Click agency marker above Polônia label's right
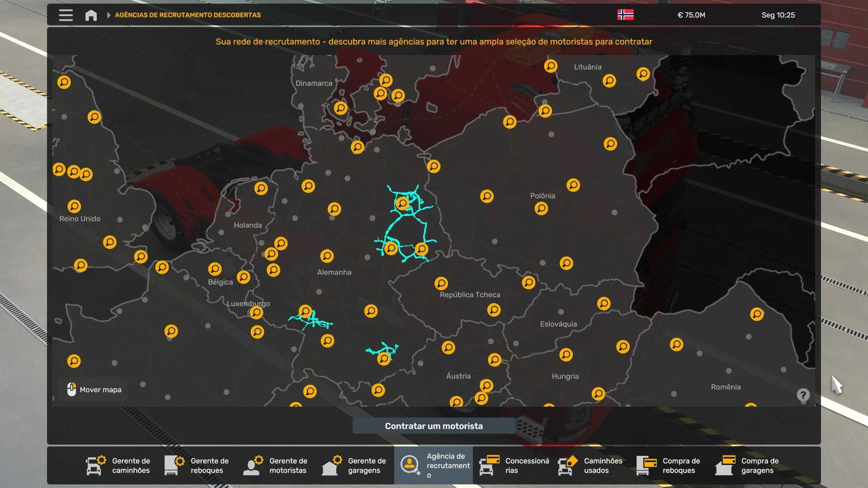868x488 pixels. click(573, 185)
